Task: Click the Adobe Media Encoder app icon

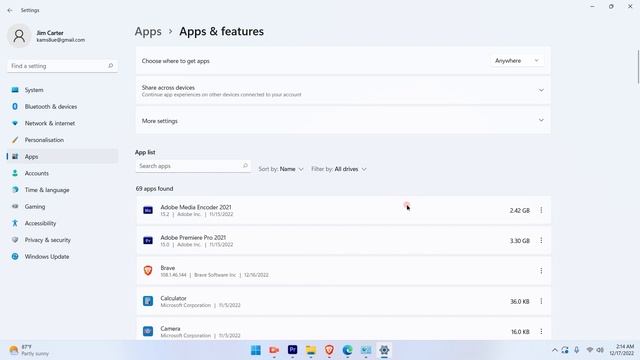Action: point(148,210)
